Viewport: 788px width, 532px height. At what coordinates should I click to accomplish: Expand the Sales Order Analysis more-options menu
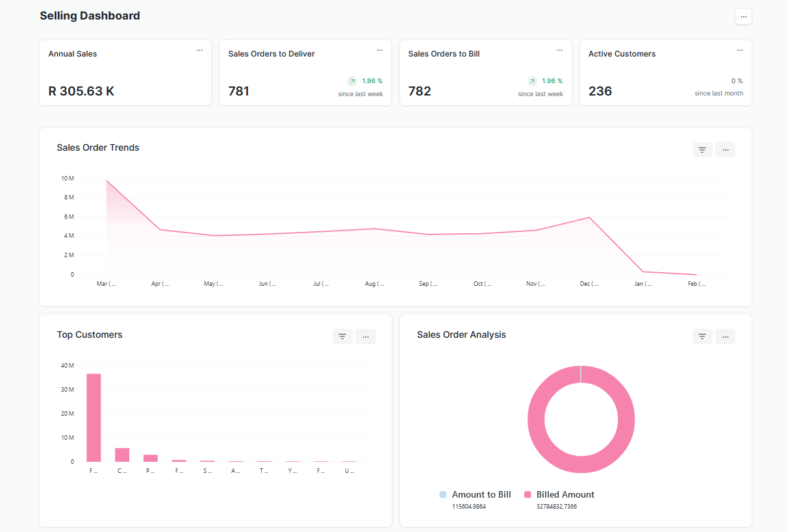[x=725, y=336]
